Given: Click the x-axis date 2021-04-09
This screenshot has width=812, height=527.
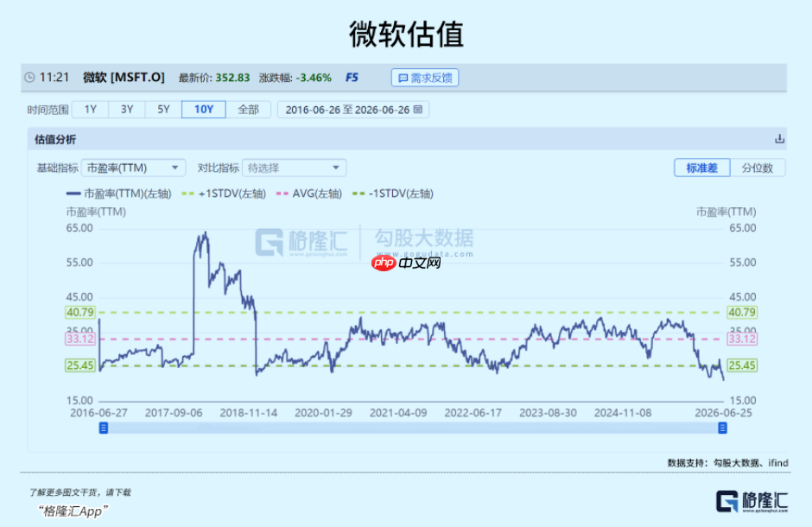Looking at the screenshot, I should pyautogui.click(x=398, y=413).
